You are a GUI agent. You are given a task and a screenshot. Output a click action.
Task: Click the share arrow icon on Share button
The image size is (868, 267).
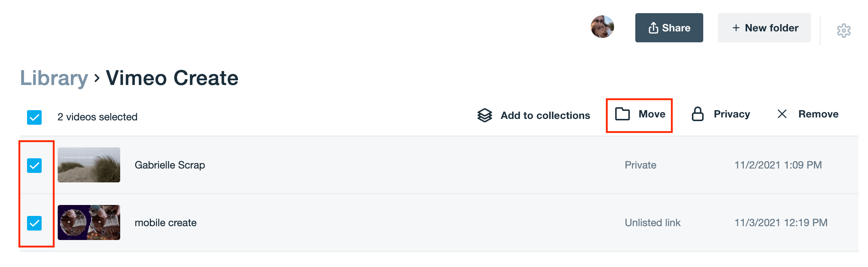654,27
